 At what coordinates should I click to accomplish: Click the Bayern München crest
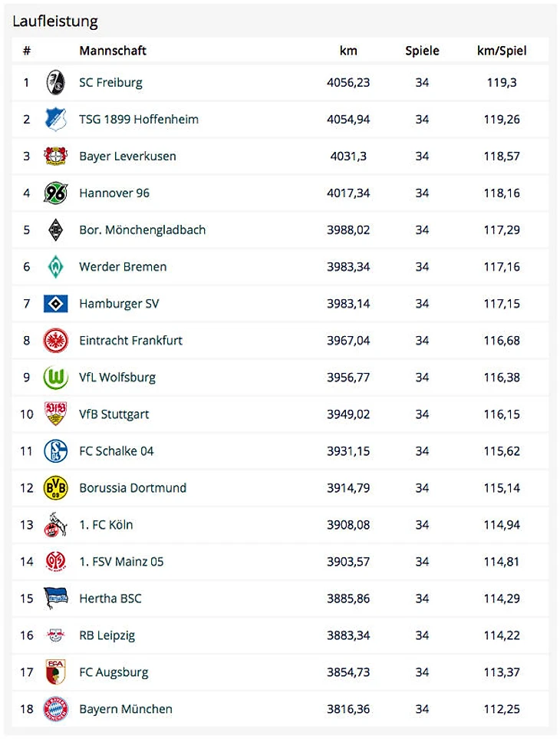55,709
